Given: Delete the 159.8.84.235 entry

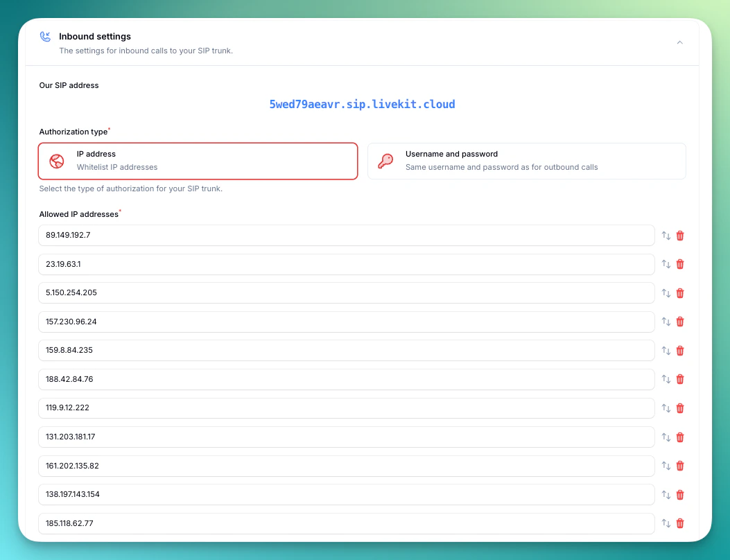Looking at the screenshot, I should pyautogui.click(x=680, y=351).
